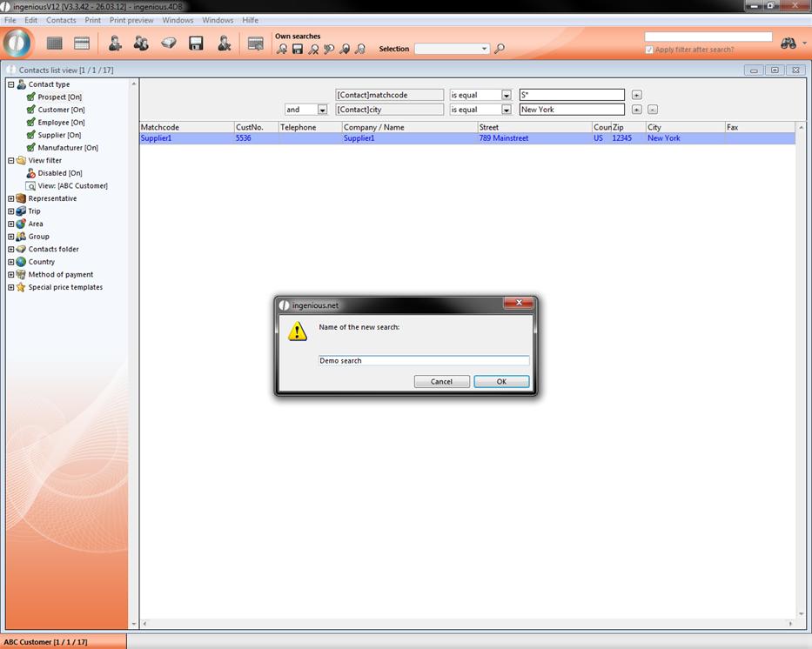Viewport: 812px width, 649px height.
Task: Open the Selection dropdown in the toolbar
Action: coord(485,50)
